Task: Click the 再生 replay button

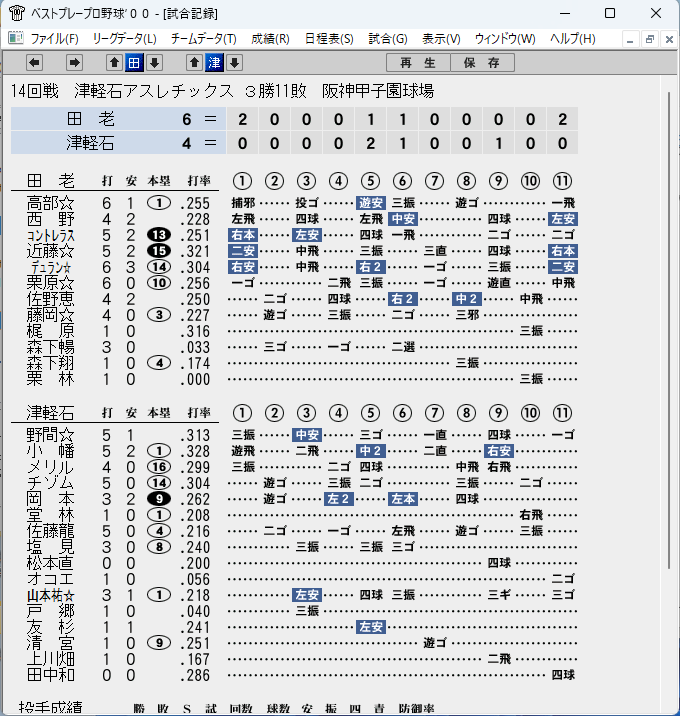Action: 418,63
